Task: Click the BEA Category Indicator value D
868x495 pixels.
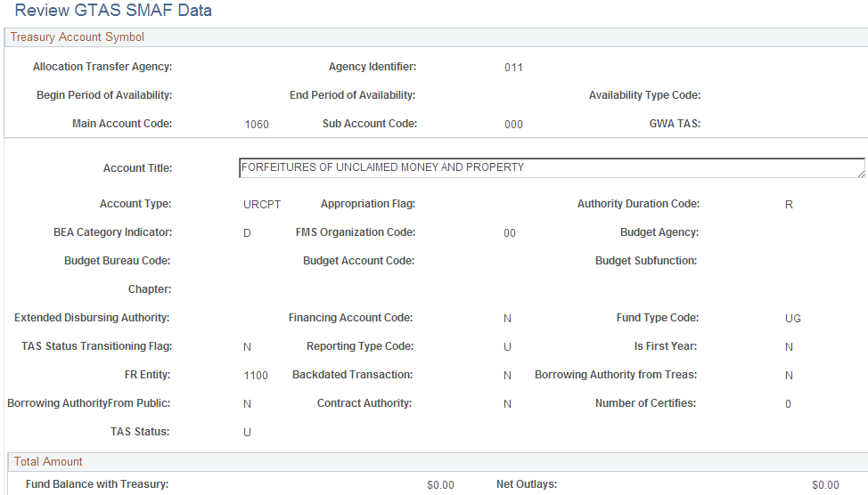Action: tap(247, 233)
